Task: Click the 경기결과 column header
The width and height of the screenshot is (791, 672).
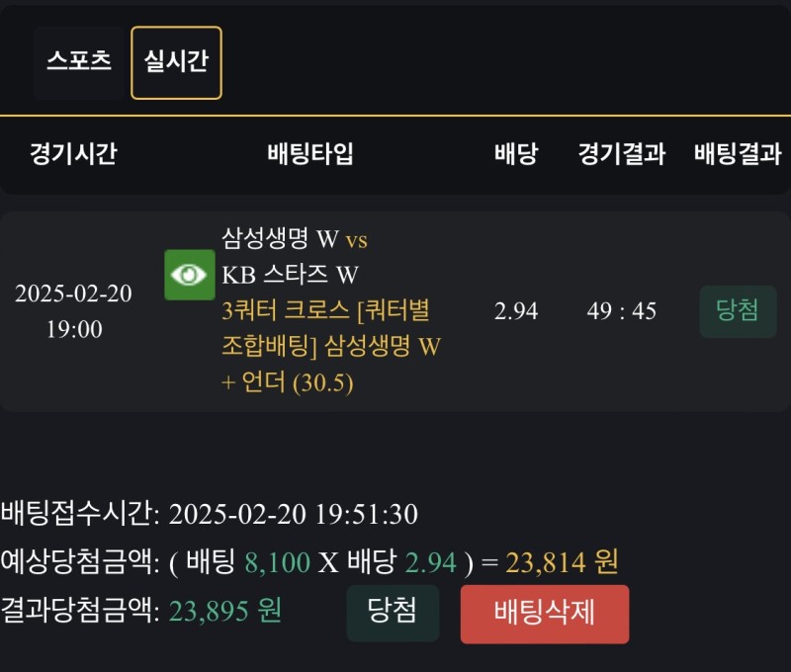Action: [621, 154]
